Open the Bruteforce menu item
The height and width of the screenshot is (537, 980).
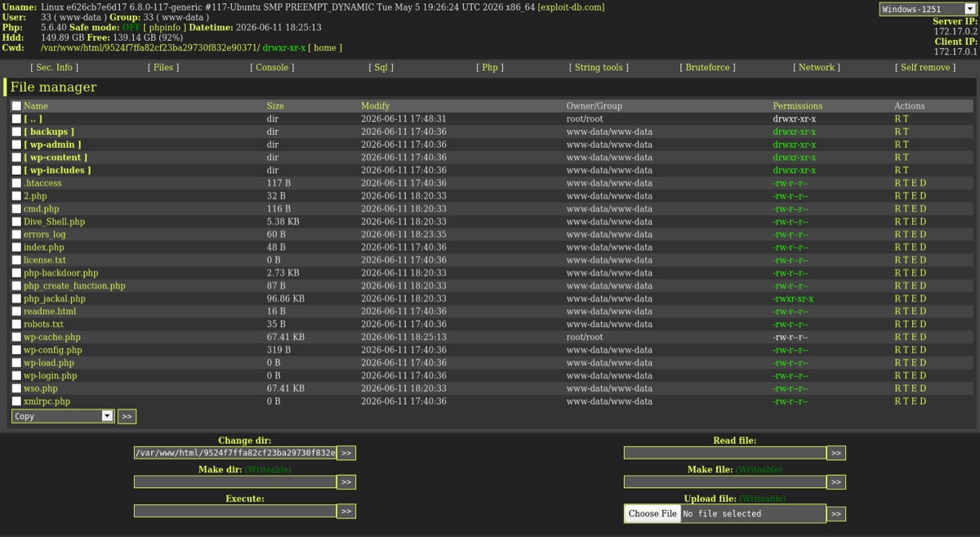[x=708, y=68]
